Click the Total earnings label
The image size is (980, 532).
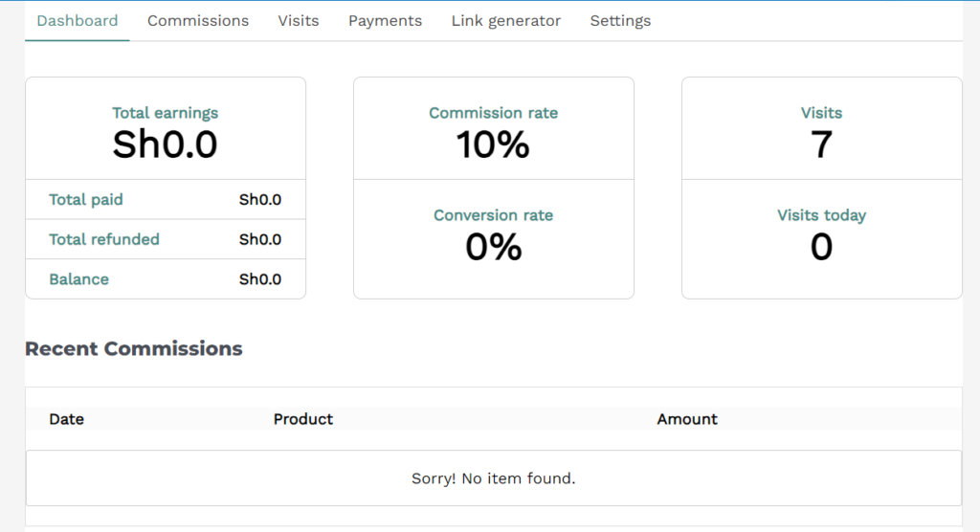(165, 113)
